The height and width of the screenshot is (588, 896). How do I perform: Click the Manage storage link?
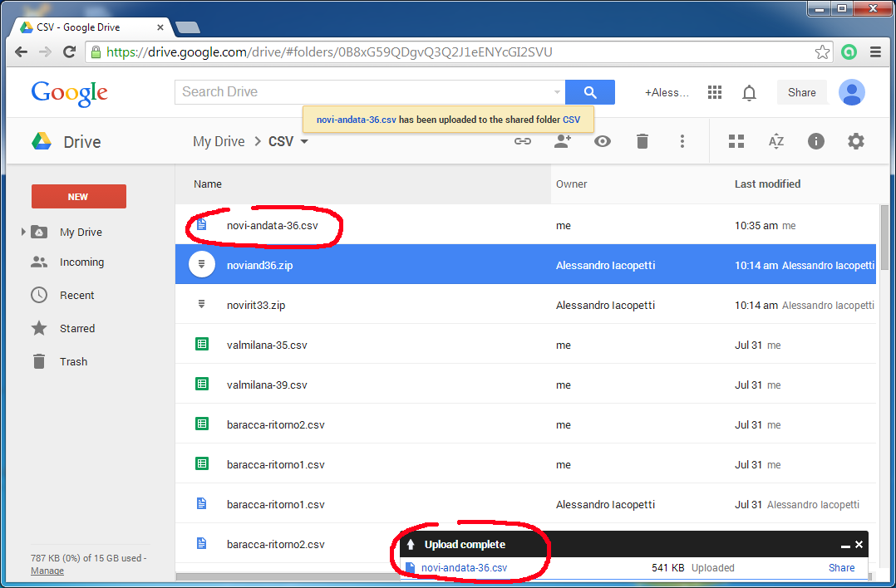click(47, 571)
